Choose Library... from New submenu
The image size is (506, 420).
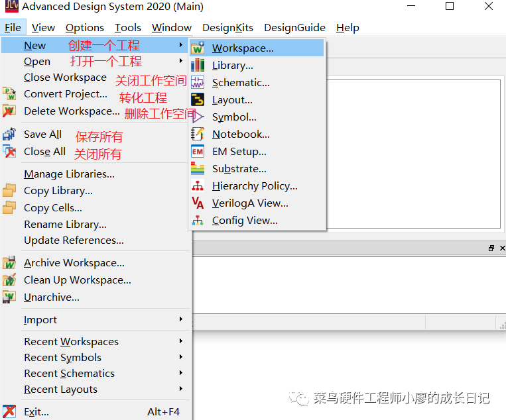257,66
